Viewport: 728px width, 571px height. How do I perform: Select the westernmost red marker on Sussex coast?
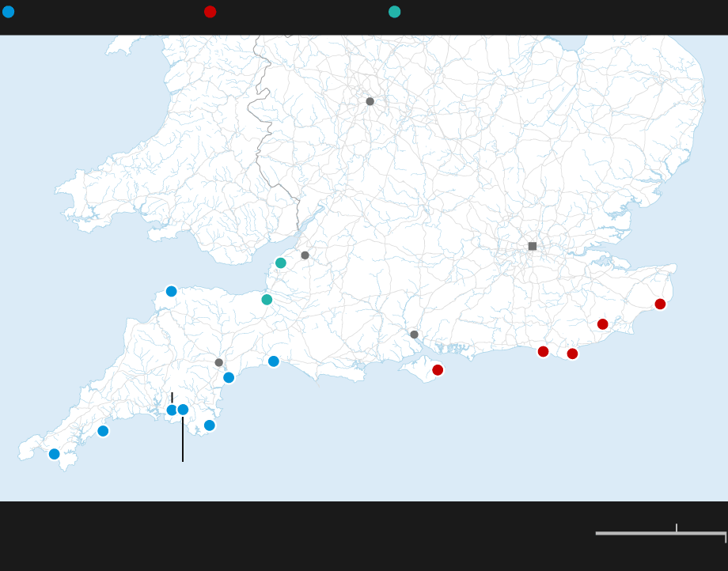pos(543,352)
